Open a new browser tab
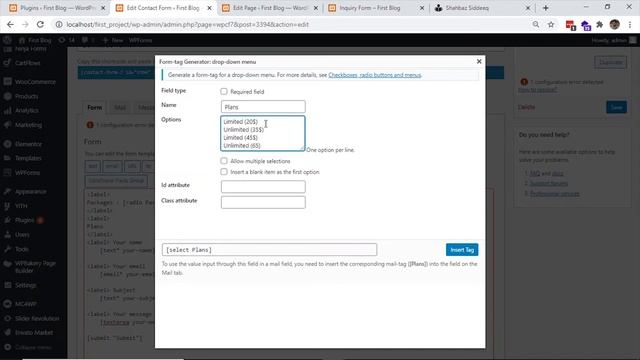 (545, 8)
